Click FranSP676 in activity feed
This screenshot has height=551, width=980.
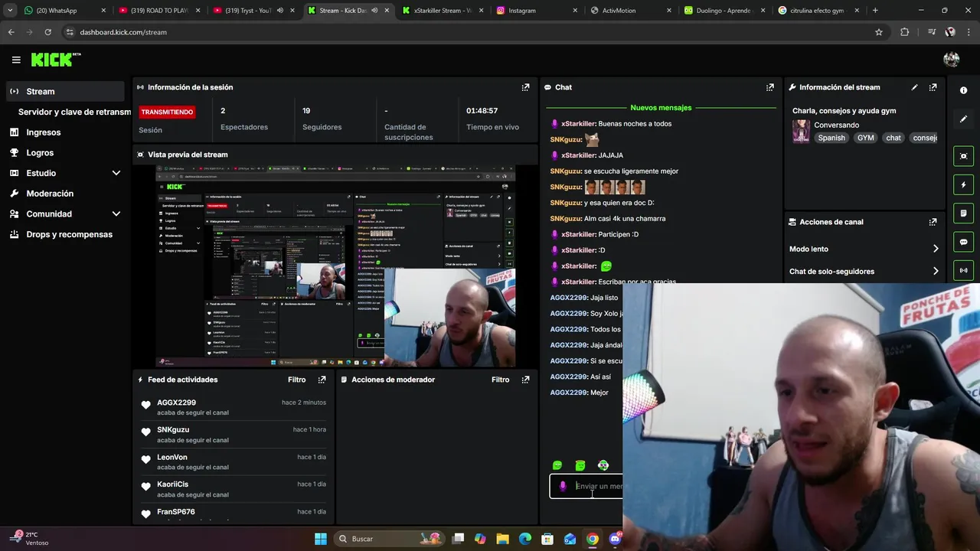176,512
